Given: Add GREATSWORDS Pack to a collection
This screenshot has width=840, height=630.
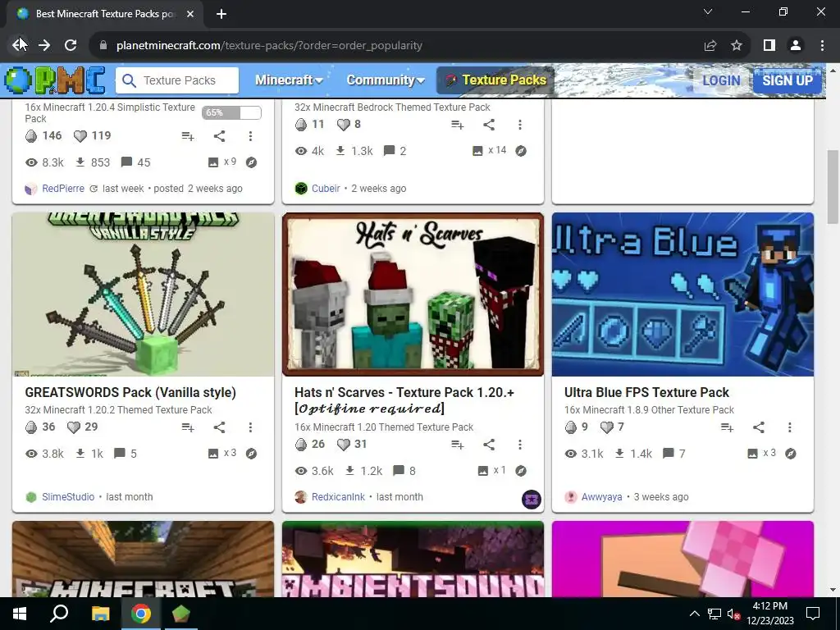Looking at the screenshot, I should (188, 427).
